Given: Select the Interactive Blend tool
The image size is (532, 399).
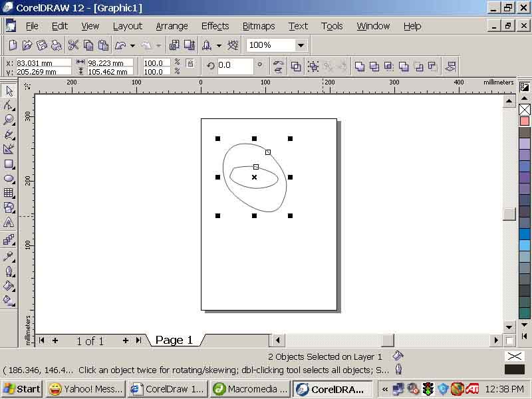Looking at the screenshot, I should pos(9,239).
